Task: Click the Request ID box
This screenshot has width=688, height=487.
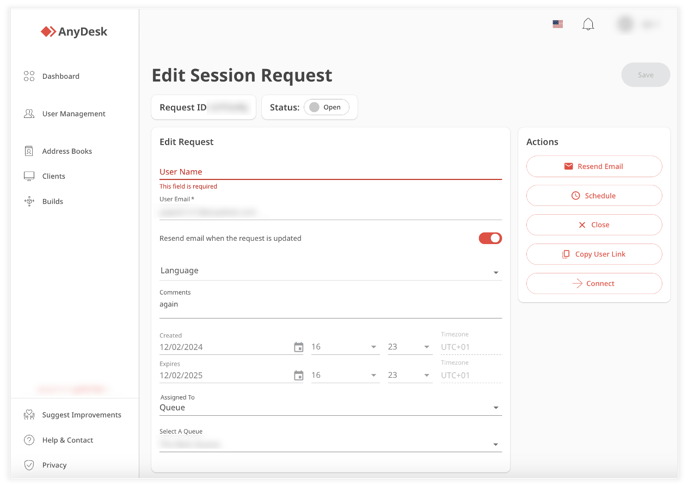Action: pos(204,107)
